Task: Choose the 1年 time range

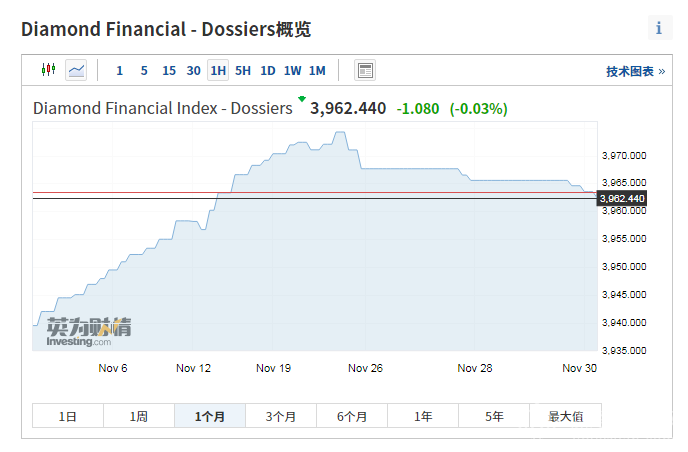Action: point(423,416)
